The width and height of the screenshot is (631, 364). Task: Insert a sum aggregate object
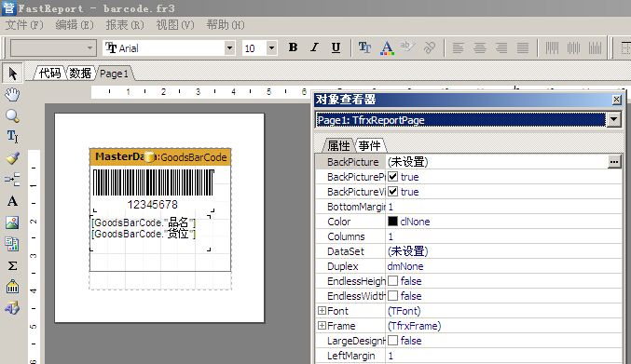coord(12,265)
